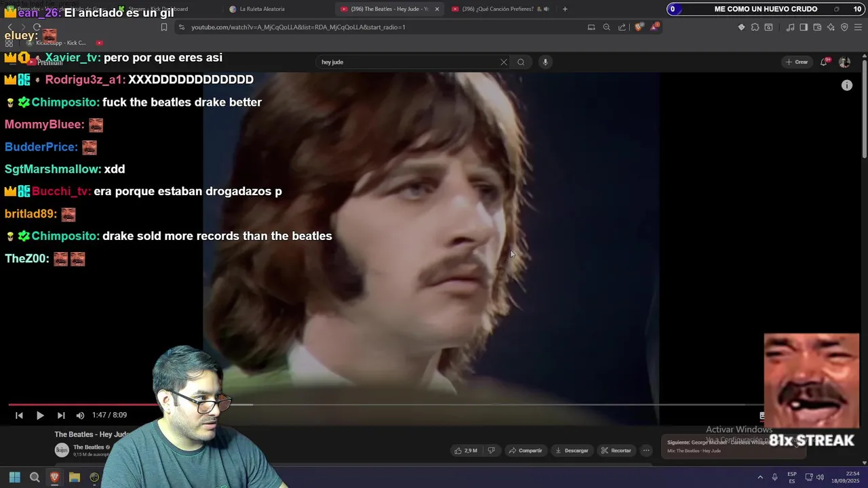The width and height of the screenshot is (868, 488).
Task: Open video info card icon
Action: point(847,85)
